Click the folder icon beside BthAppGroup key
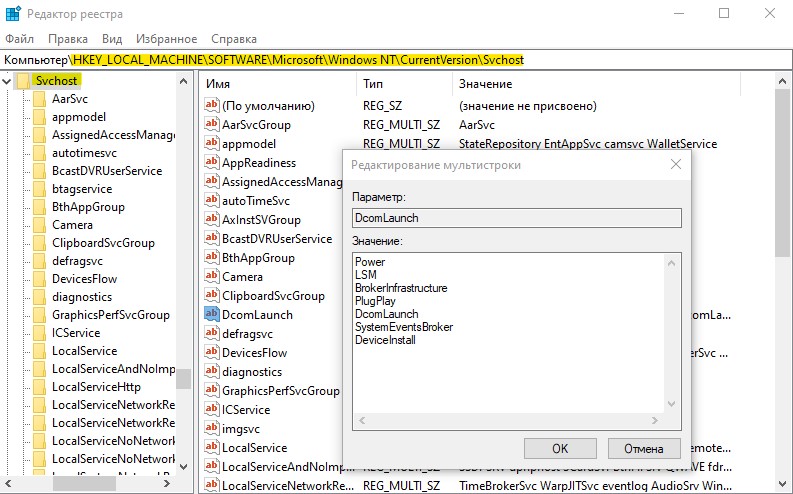The width and height of the screenshot is (793, 494). [39, 207]
